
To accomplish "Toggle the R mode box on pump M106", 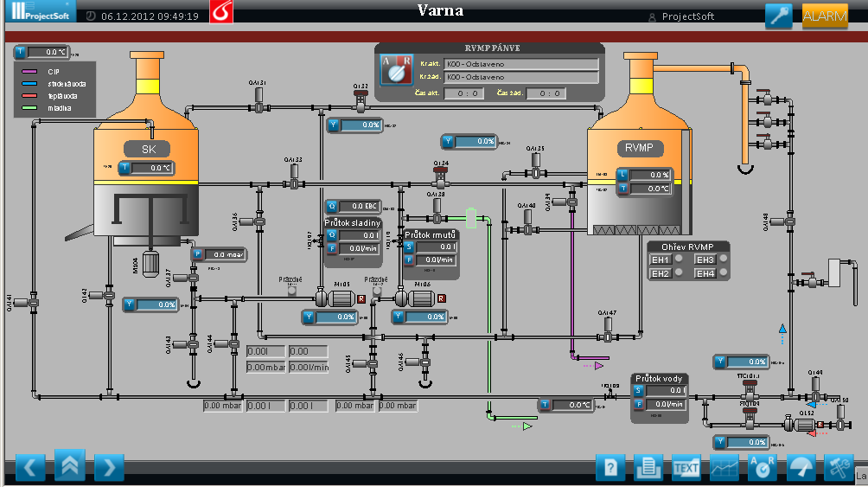I will click(x=441, y=298).
